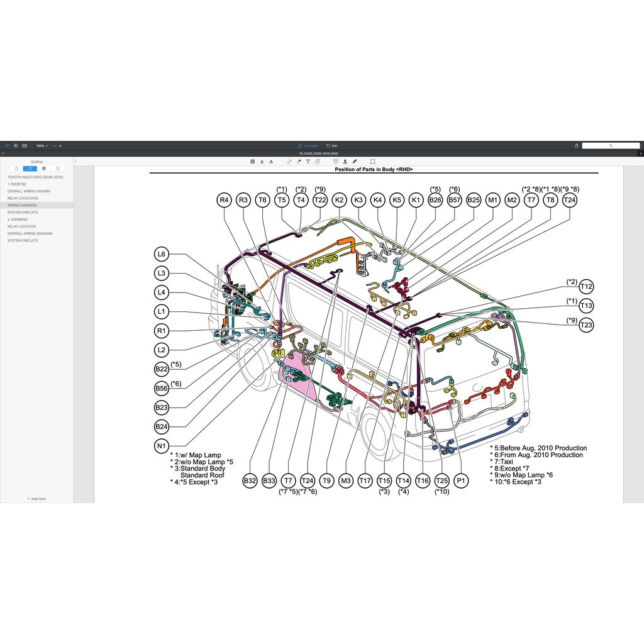
Task: Toggle the sidebar panel visibility
Action: point(8,145)
